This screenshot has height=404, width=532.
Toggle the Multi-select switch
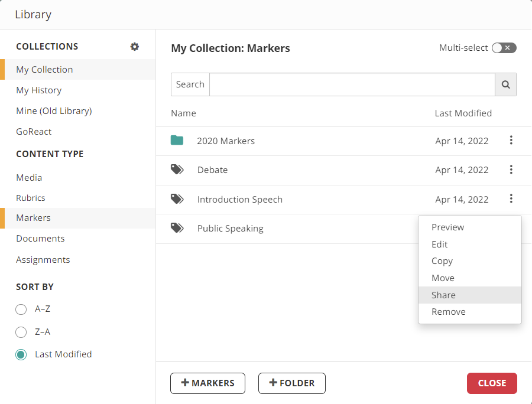coord(504,48)
